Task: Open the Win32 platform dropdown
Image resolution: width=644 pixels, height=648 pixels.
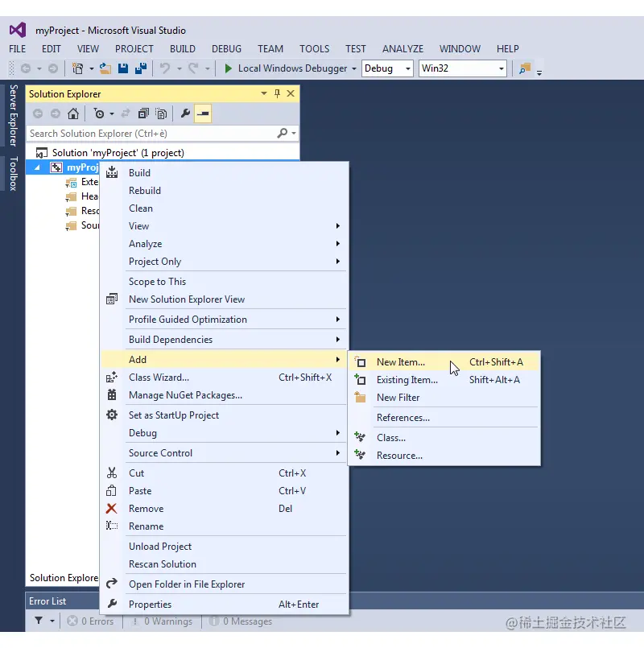Action: pyautogui.click(x=501, y=68)
